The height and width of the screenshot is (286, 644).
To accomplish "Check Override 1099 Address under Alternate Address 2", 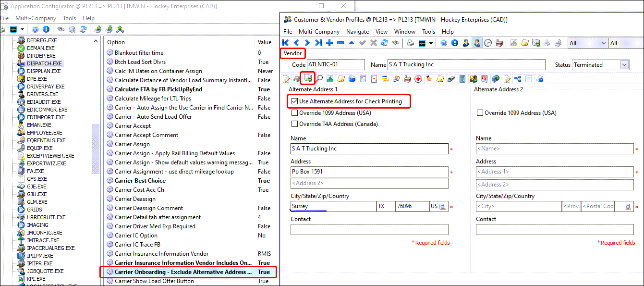I will [x=480, y=113].
